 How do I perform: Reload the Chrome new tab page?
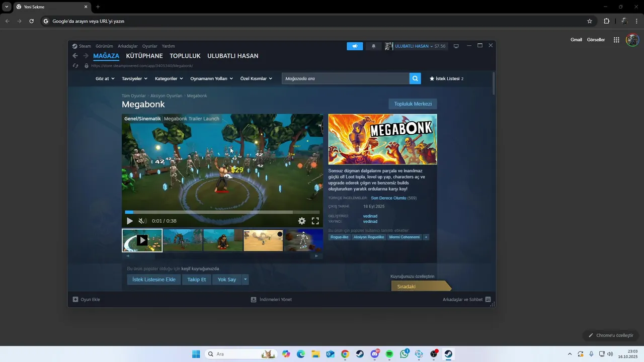(31, 21)
